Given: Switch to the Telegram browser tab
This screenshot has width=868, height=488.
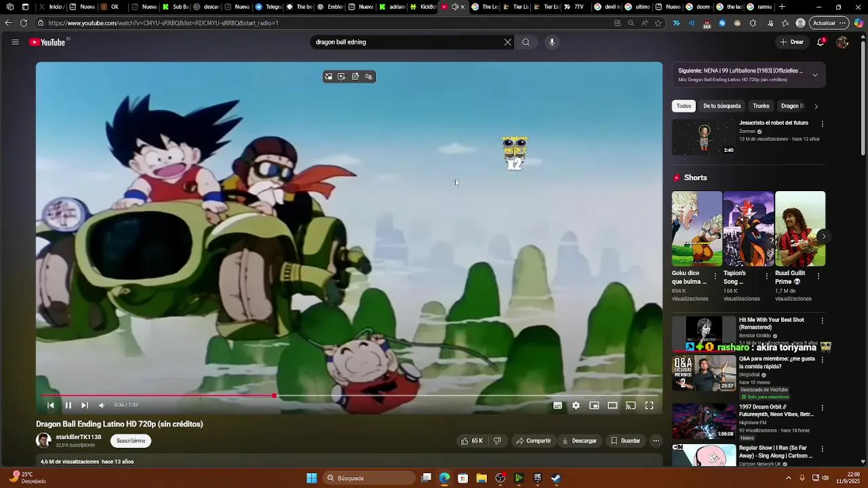Looking at the screenshot, I should click(269, 7).
